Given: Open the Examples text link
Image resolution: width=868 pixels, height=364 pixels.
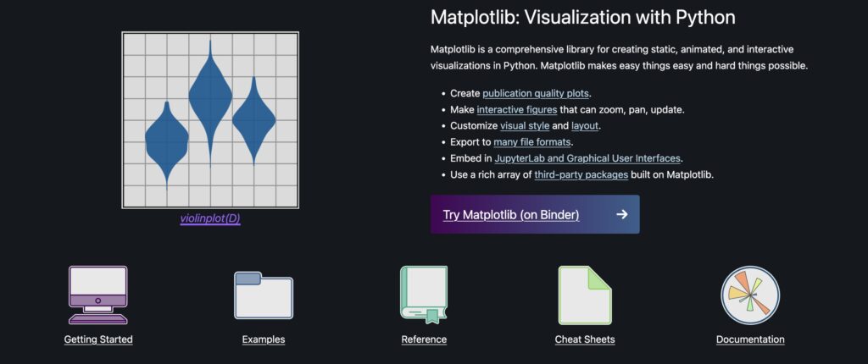Looking at the screenshot, I should [264, 339].
